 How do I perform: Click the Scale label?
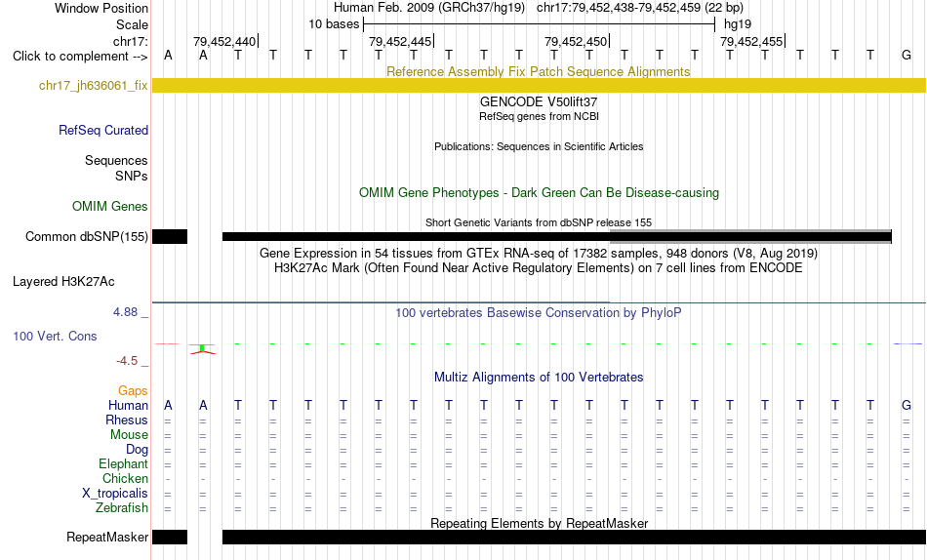pyautogui.click(x=132, y=24)
